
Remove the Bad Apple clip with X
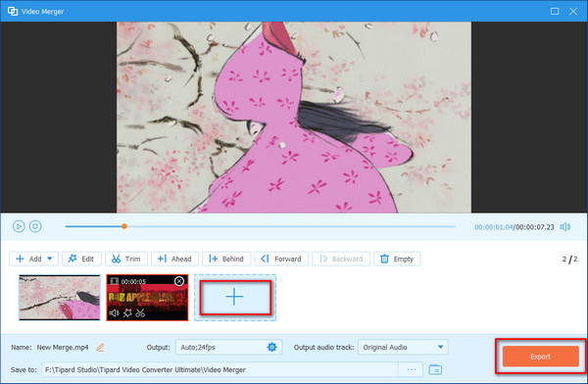pos(179,281)
